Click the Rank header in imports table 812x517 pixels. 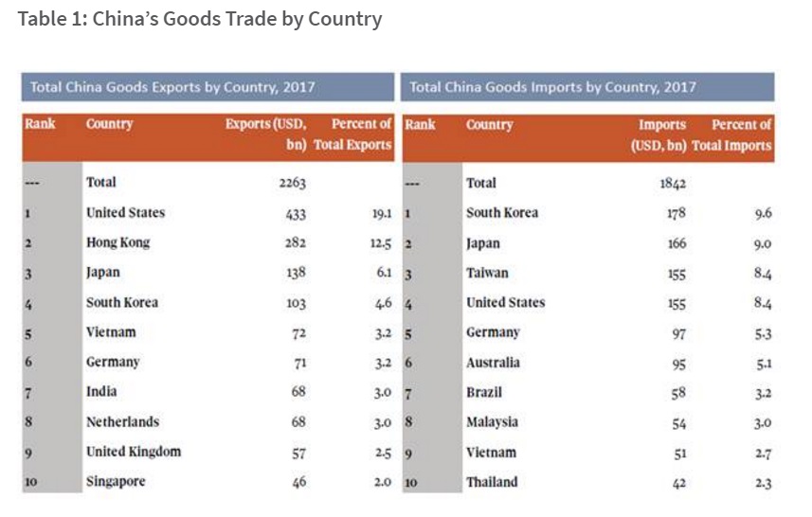point(420,124)
